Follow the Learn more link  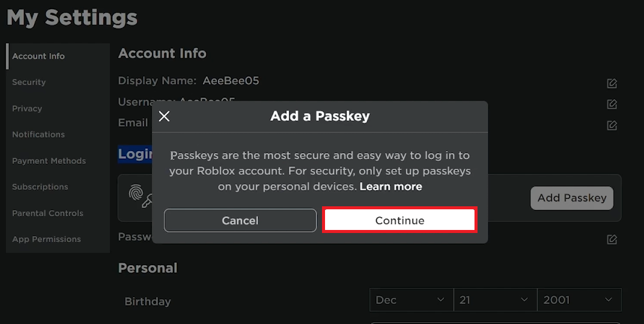(x=391, y=187)
